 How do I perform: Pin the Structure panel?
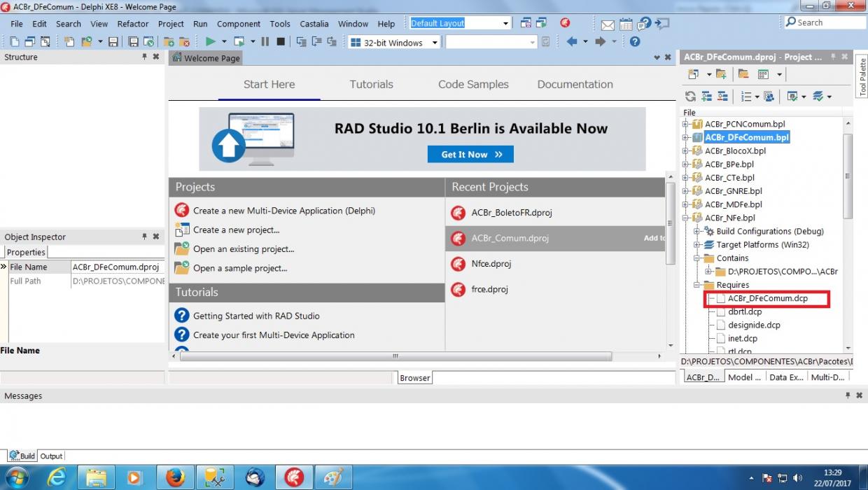(144, 57)
